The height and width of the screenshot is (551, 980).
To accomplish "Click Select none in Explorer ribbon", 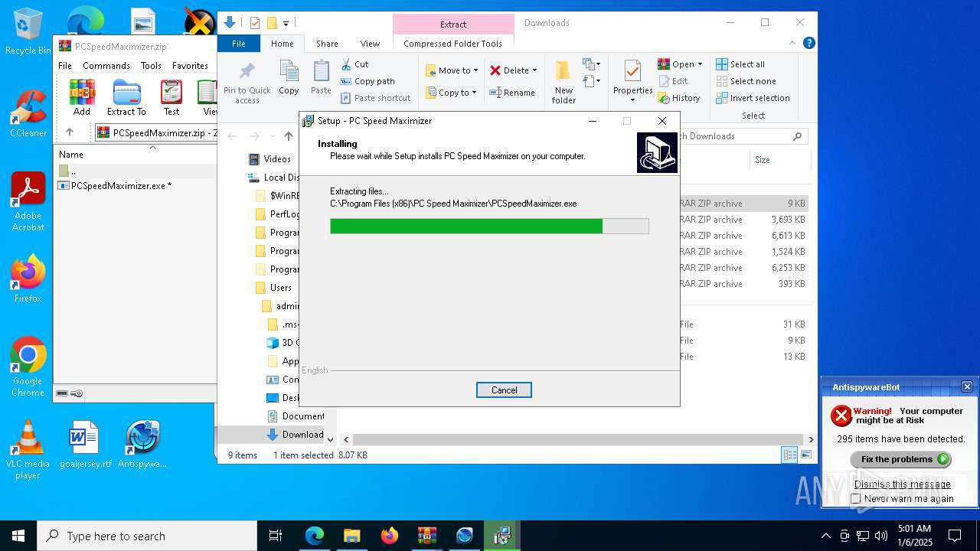I will click(746, 81).
